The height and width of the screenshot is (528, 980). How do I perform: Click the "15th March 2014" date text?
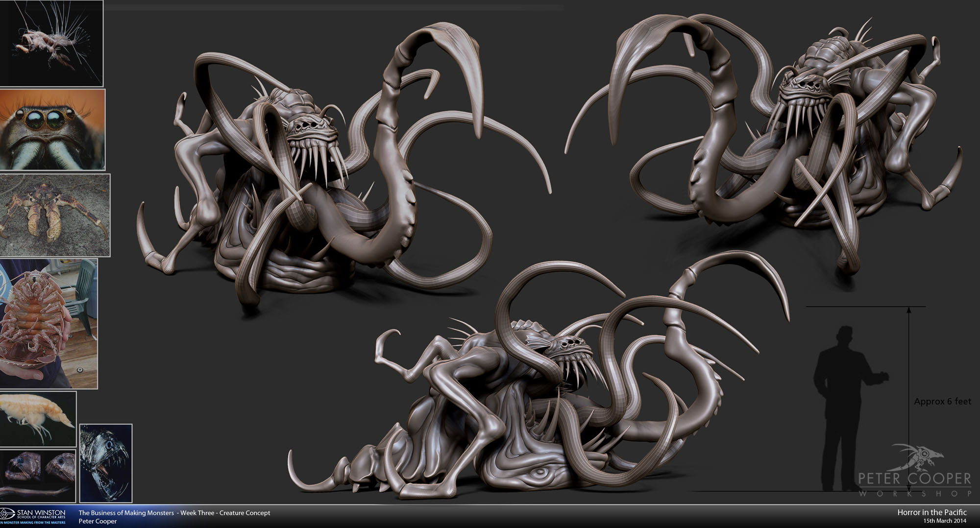[x=944, y=521]
